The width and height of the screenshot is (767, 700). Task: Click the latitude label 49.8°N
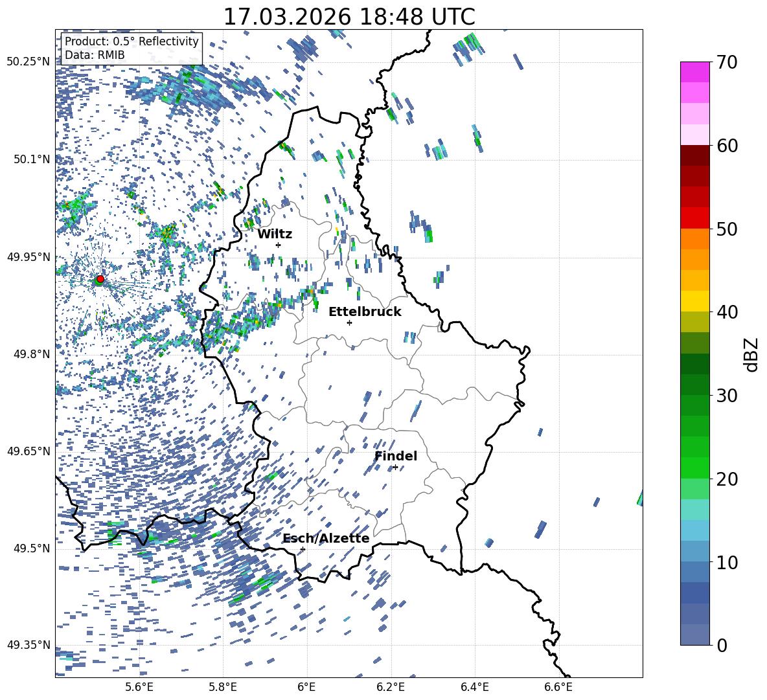(x=32, y=354)
